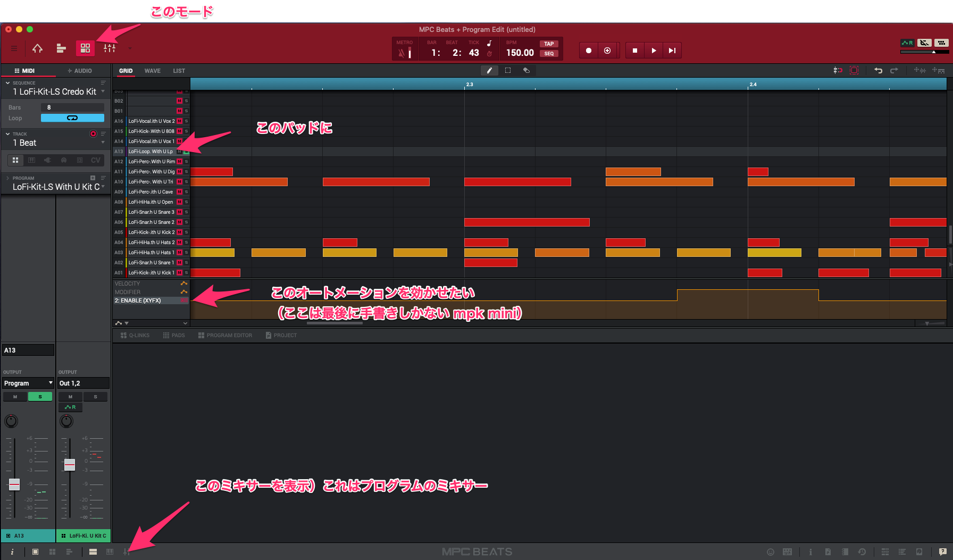Select Drum program track type icon
953x560 pixels.
click(15, 160)
